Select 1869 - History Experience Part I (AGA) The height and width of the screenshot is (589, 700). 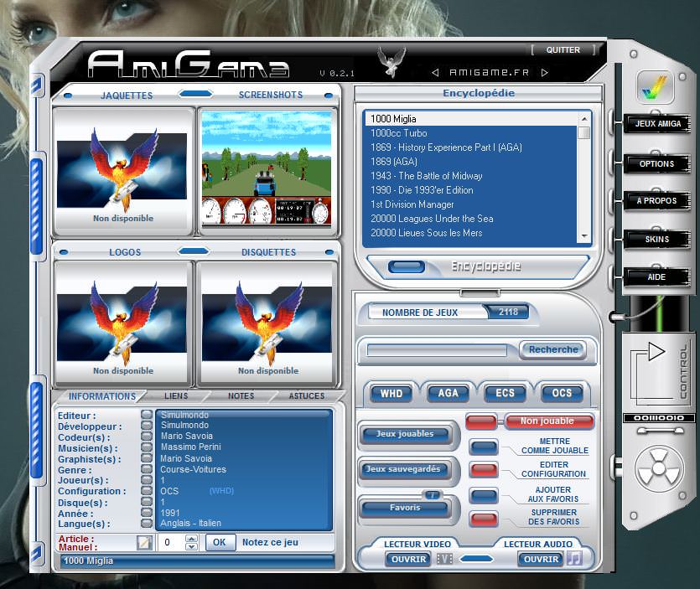pyautogui.click(x=471, y=147)
